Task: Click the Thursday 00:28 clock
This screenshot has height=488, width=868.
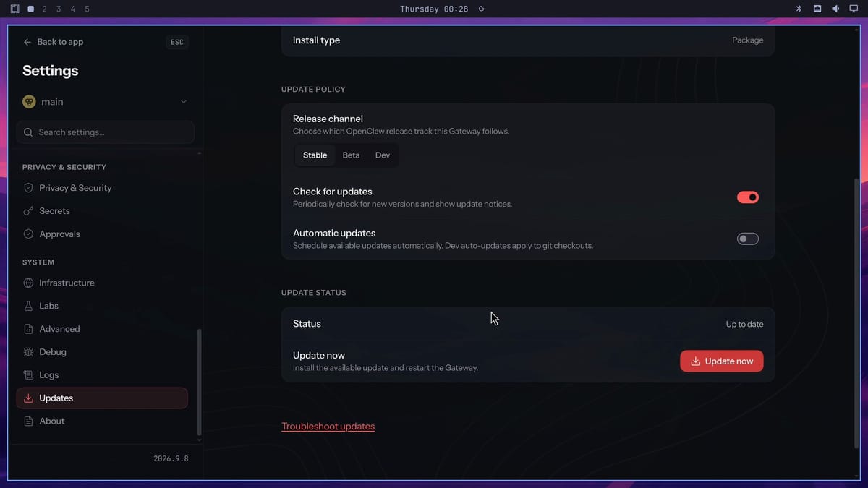Action: click(x=434, y=9)
